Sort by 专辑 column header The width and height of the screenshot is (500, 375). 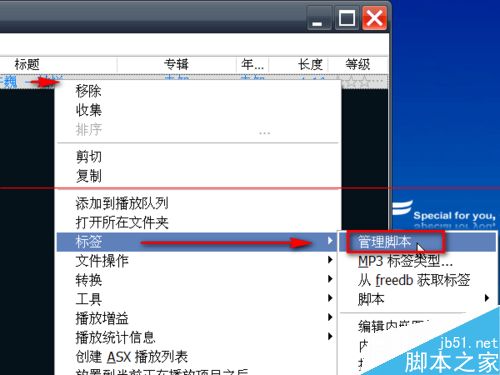pyautogui.click(x=177, y=64)
